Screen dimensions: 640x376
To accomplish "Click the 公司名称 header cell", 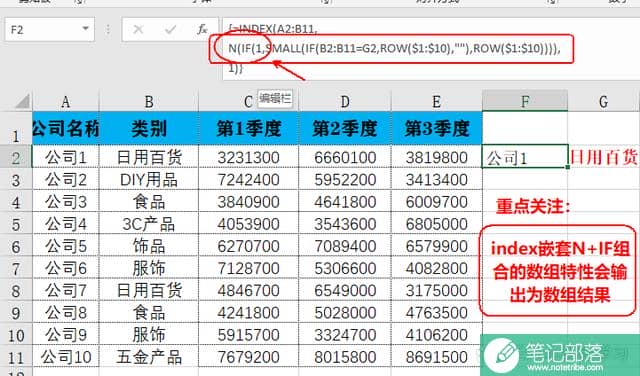I will (x=66, y=128).
